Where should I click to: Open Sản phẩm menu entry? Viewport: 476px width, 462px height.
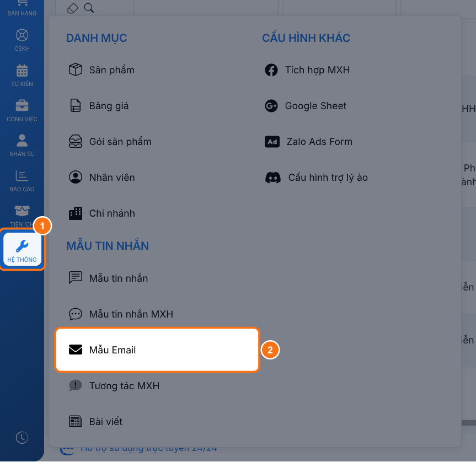click(x=112, y=70)
